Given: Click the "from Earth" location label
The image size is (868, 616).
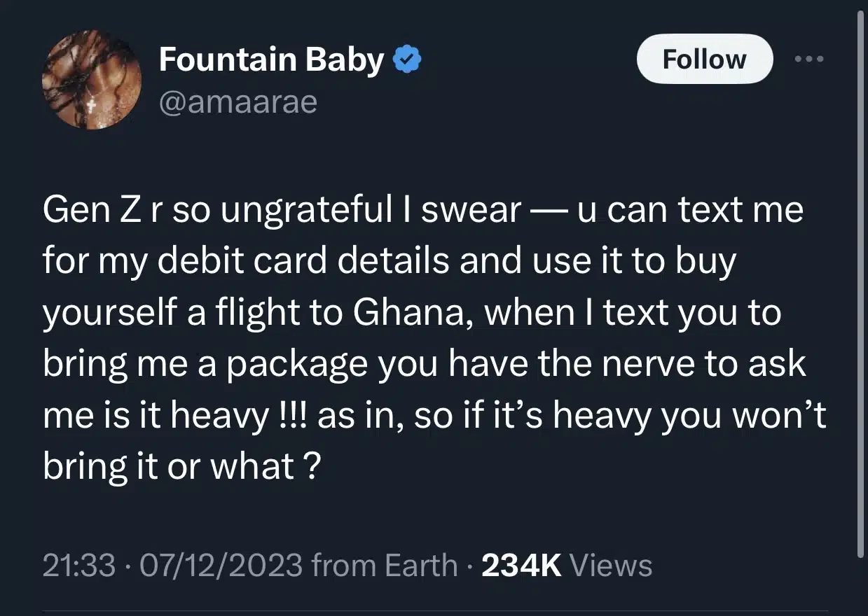Looking at the screenshot, I should [x=385, y=566].
